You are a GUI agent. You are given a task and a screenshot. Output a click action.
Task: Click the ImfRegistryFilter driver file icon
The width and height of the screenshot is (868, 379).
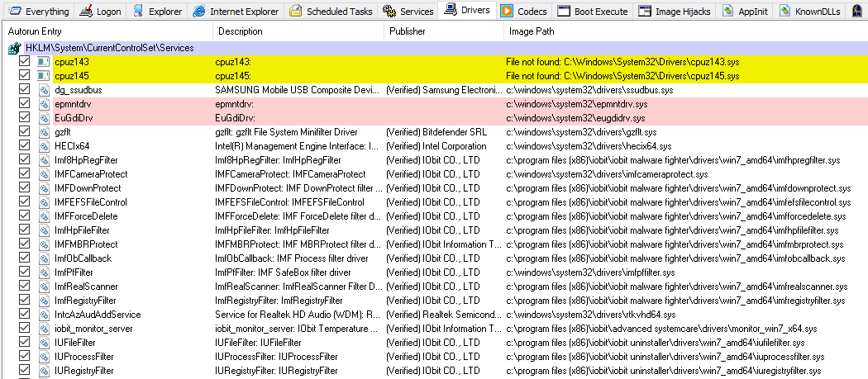44,301
